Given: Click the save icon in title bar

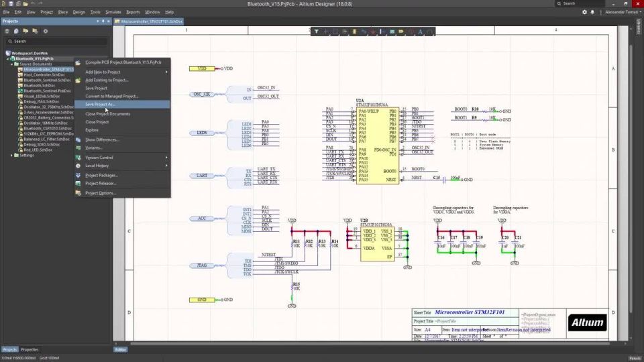Looking at the screenshot, I should coord(11,4).
